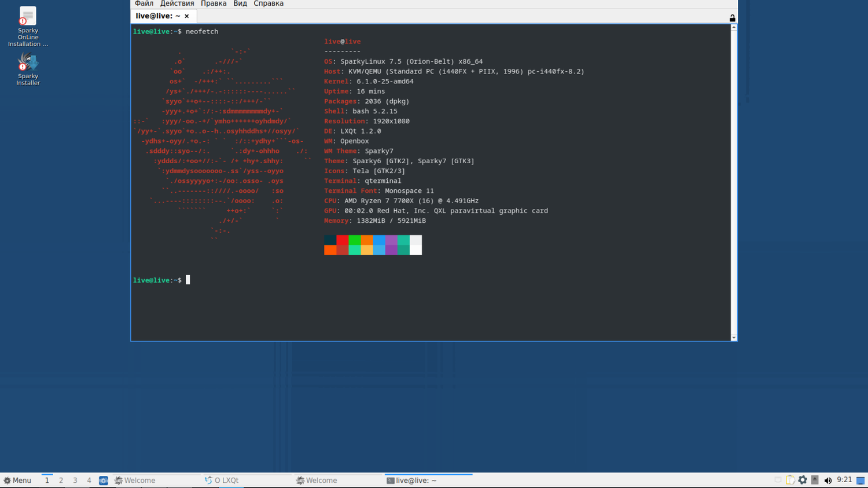Switch to workspace 3
The width and height of the screenshot is (868, 488).
pyautogui.click(x=75, y=480)
